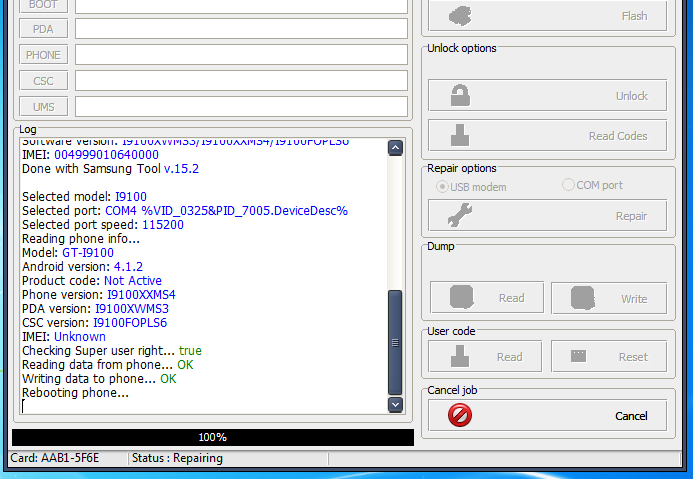Click 'Writing data to phone... OK' line

click(x=99, y=379)
